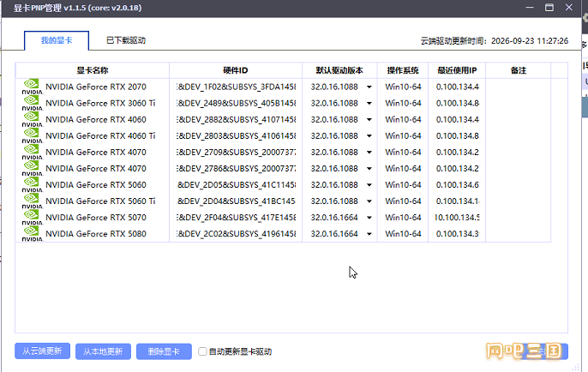Open driver version dropdown for RTX 3060 Ti
The height and width of the screenshot is (372, 588).
click(x=369, y=103)
